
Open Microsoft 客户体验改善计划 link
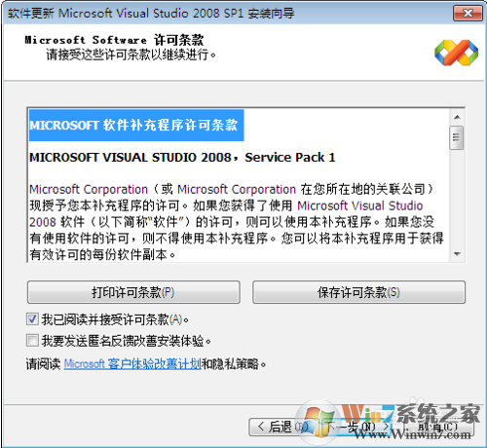pyautogui.click(x=132, y=364)
